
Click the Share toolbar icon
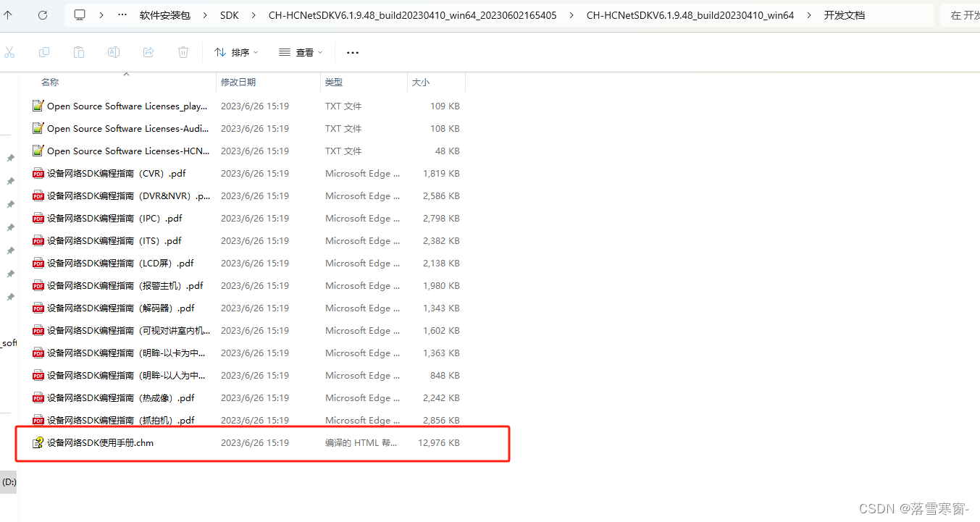point(148,52)
